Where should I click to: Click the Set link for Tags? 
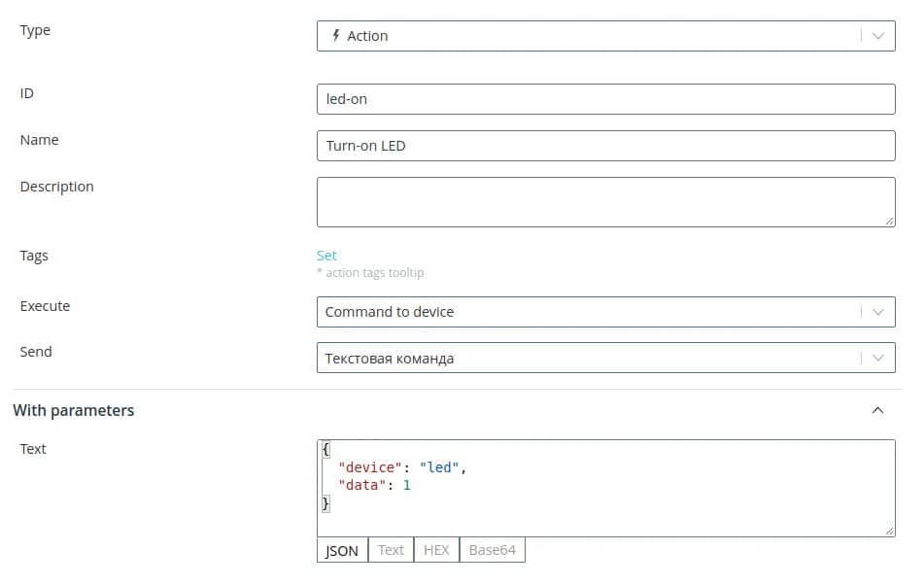[326, 256]
